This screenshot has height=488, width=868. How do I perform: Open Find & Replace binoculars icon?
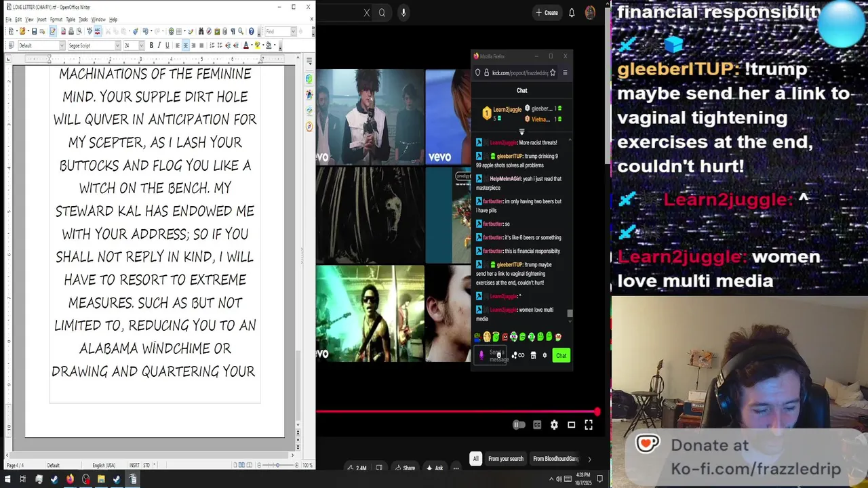point(201,31)
